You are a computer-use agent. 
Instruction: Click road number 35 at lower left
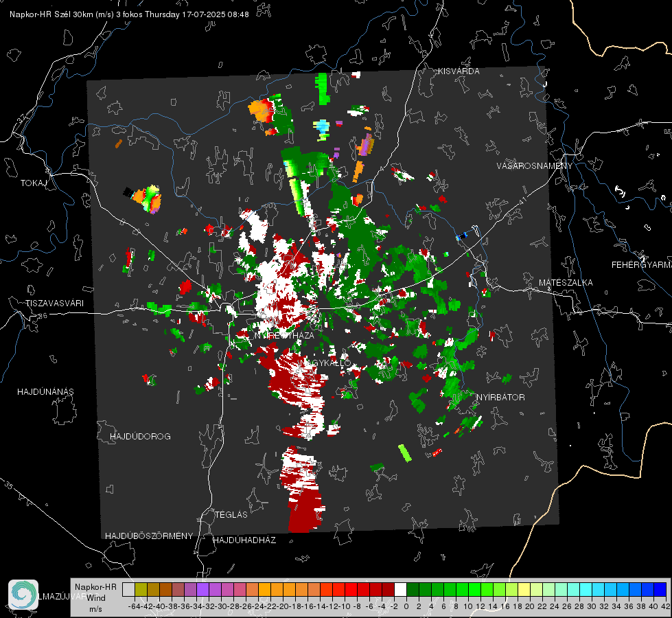[x=9, y=485]
